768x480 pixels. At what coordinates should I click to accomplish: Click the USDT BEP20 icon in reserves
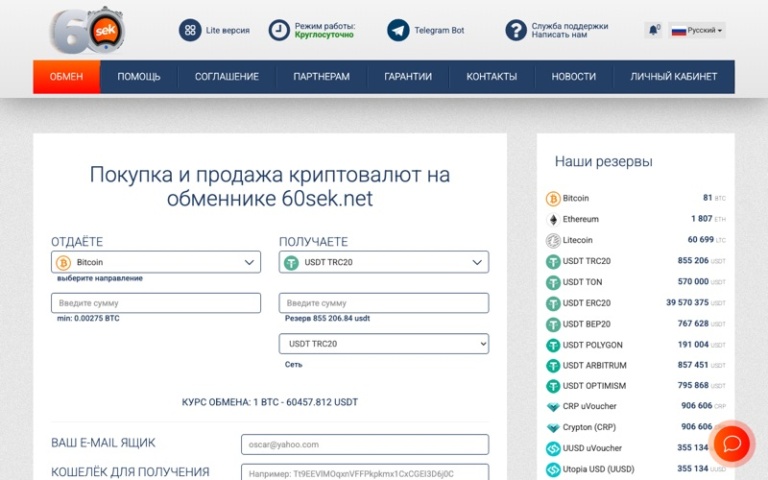(x=553, y=324)
